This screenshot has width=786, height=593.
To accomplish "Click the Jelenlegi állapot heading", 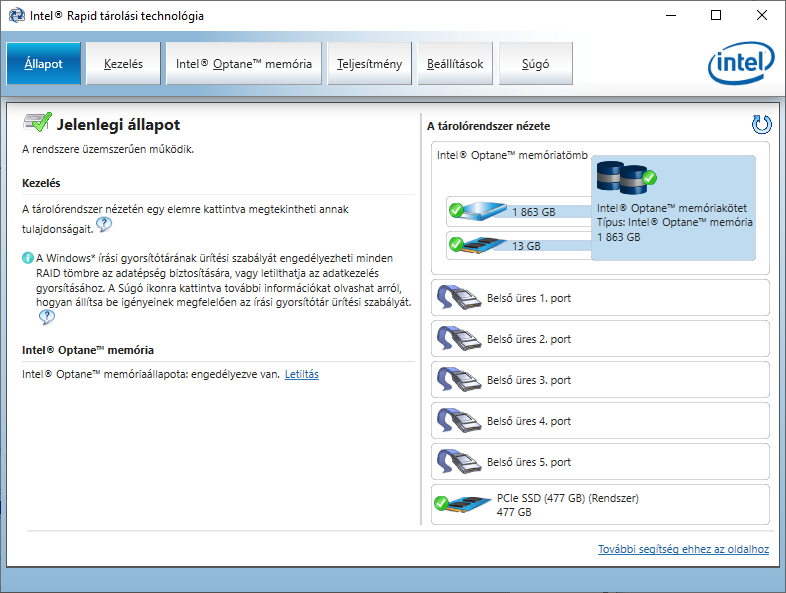I will 118,124.
